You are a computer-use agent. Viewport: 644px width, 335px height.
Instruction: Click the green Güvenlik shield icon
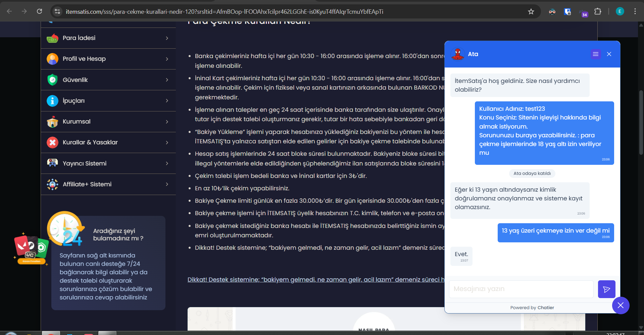pyautogui.click(x=52, y=80)
